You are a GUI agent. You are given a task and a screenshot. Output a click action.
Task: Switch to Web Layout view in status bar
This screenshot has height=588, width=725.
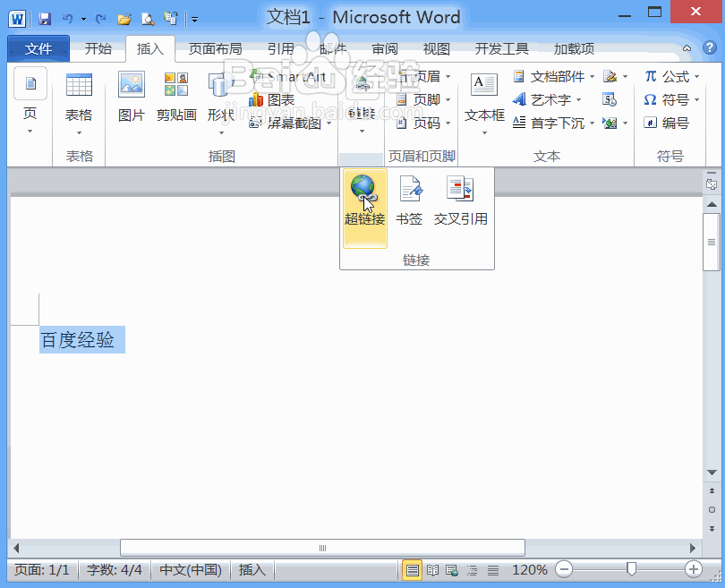[x=451, y=569]
